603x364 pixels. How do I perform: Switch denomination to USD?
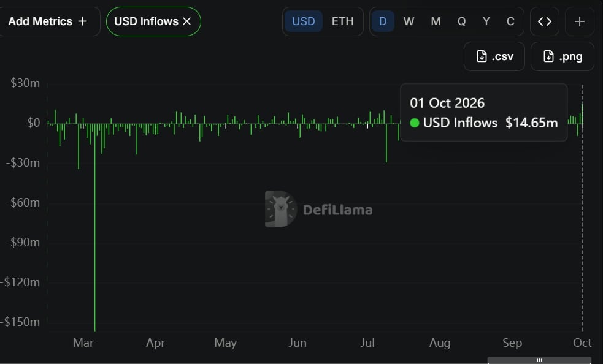(304, 21)
